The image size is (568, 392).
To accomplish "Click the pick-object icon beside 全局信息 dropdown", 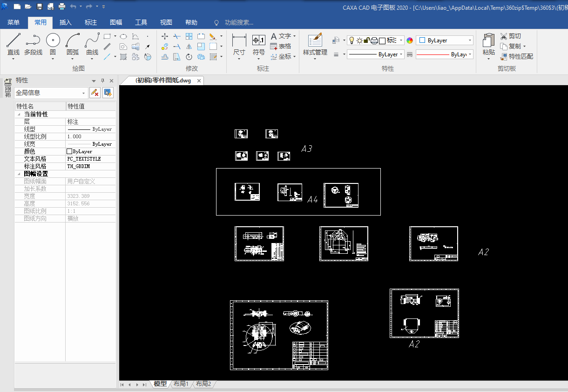I will coord(95,93).
